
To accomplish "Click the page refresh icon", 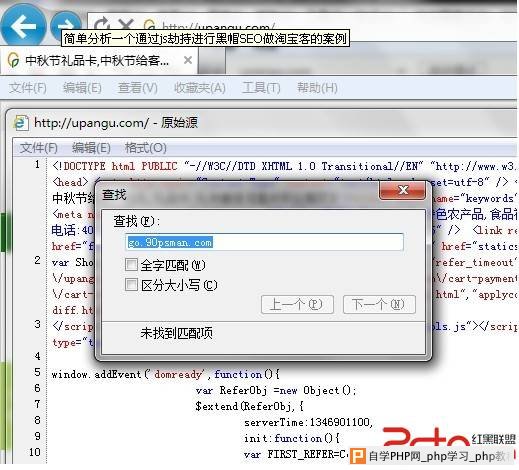I will [102, 24].
